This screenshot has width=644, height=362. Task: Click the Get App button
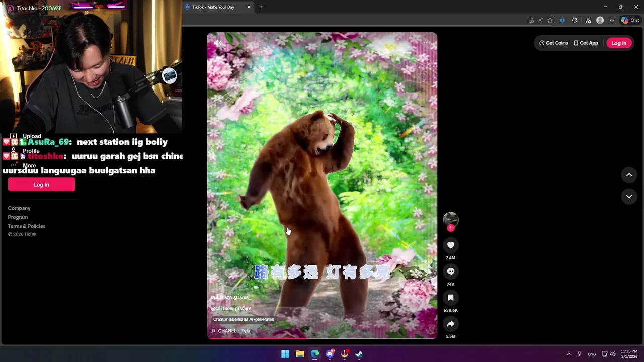point(586,43)
